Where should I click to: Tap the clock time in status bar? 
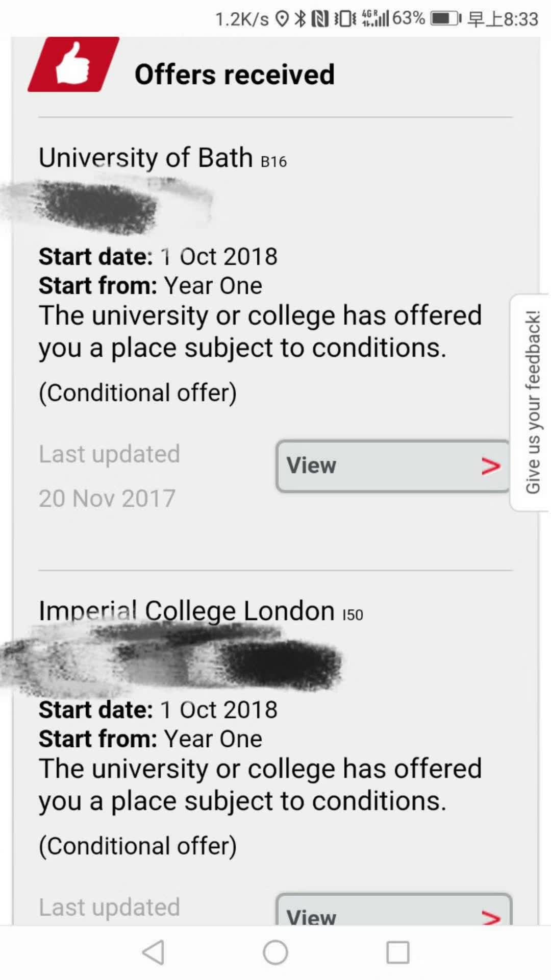coord(520,19)
